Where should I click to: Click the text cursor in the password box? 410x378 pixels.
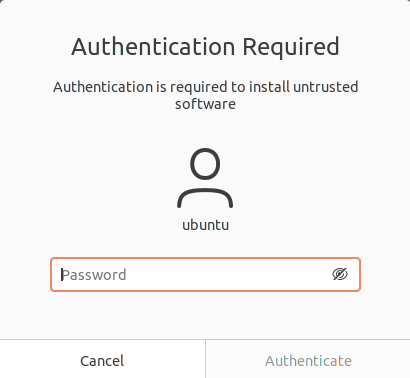62,275
